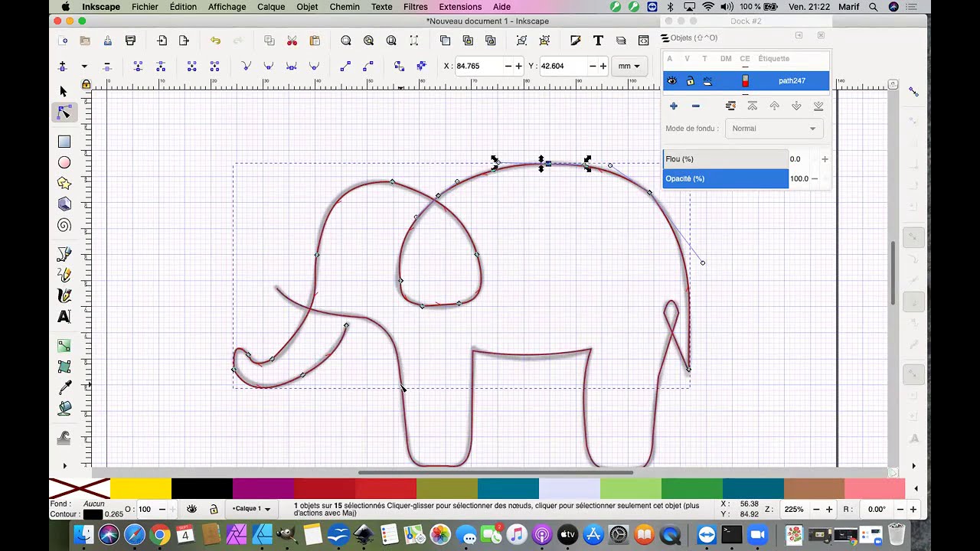This screenshot has height=551, width=980.
Task: Click the Import file icon
Action: click(x=162, y=41)
